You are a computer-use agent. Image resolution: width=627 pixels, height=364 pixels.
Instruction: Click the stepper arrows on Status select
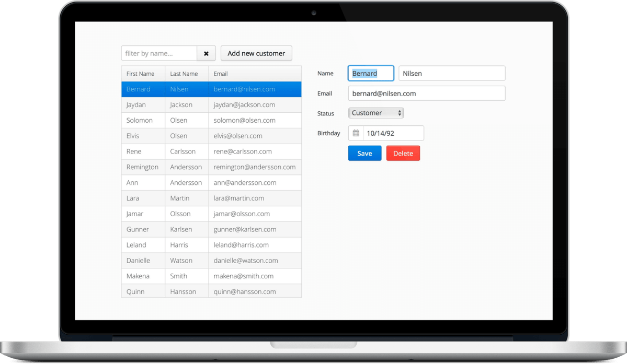coord(401,112)
